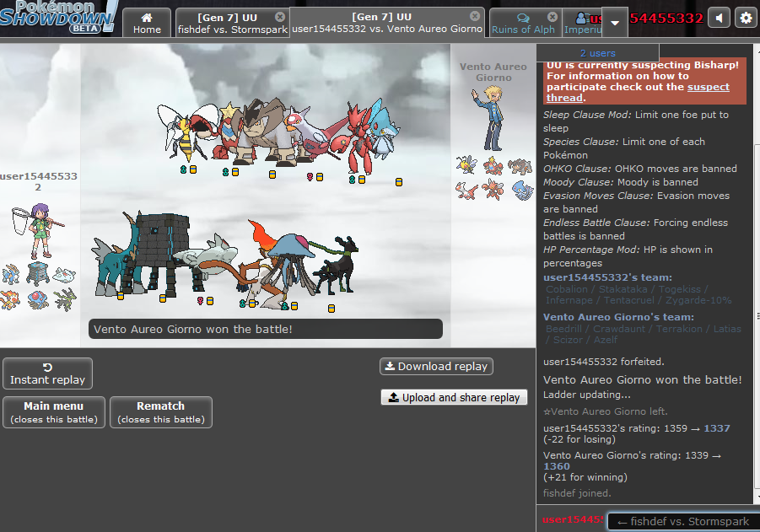Close the user154455332 vs. Vento battle tab
The width and height of the screenshot is (760, 532).
475,16
